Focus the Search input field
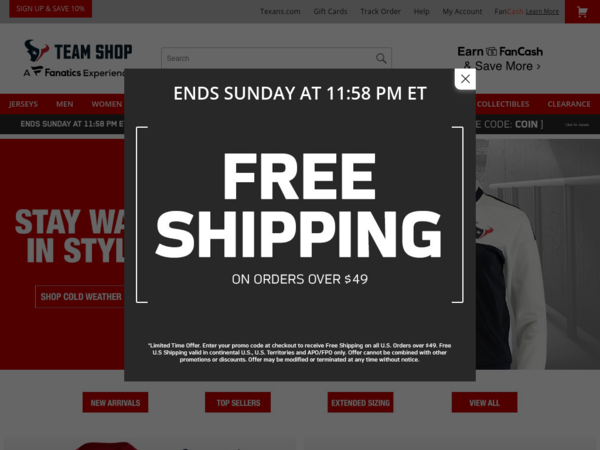The height and width of the screenshot is (450, 600). pyautogui.click(x=268, y=58)
